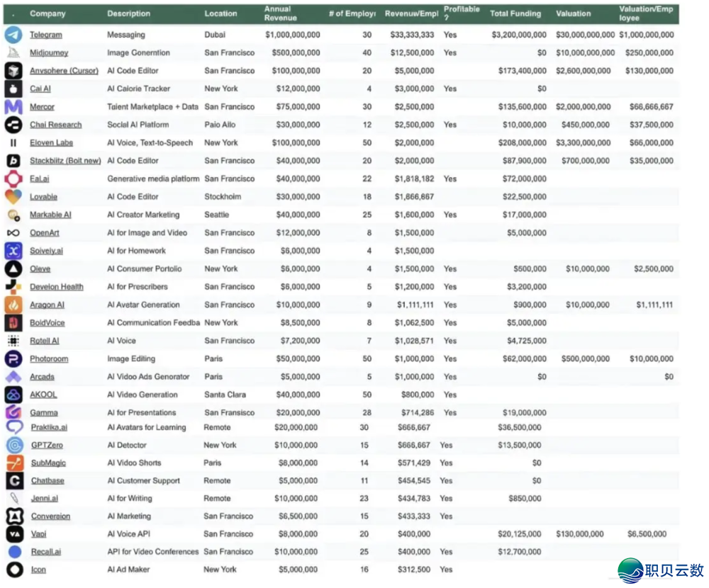The image size is (709, 588).
Task: Click the Conversion logo icon
Action: (x=15, y=516)
